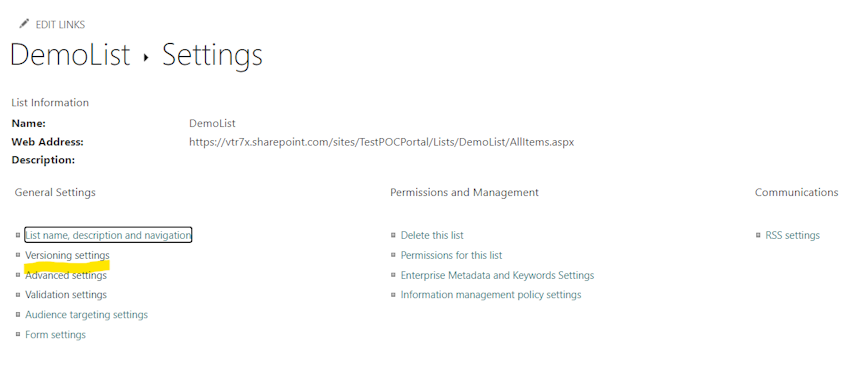Click the bullet icon beside Versioning settings
The height and width of the screenshot is (370, 850).
pyautogui.click(x=18, y=255)
